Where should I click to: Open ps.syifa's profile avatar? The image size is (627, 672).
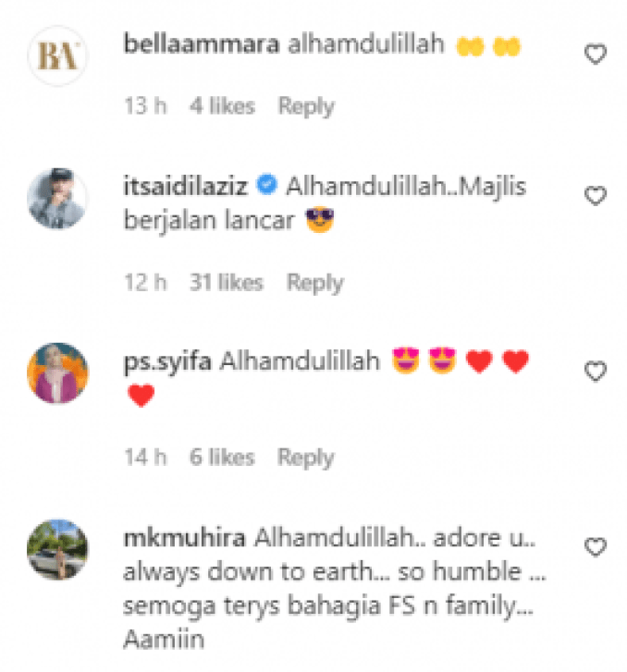58,373
